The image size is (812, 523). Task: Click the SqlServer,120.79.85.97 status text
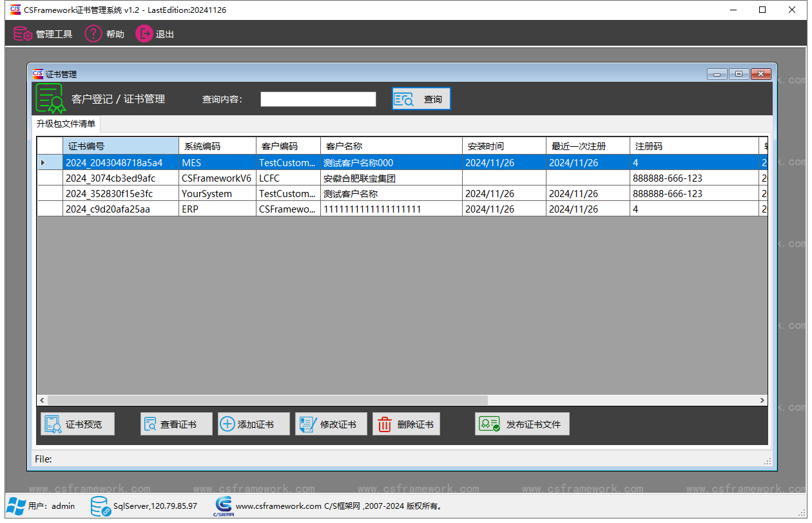155,506
